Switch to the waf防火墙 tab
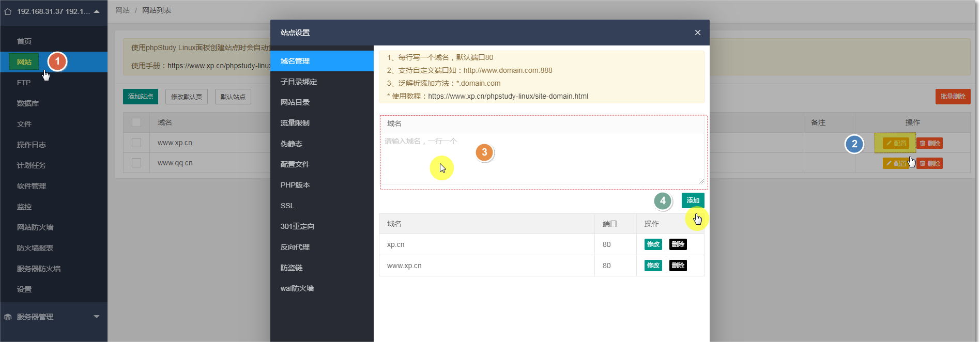The width and height of the screenshot is (980, 342). tap(321, 288)
